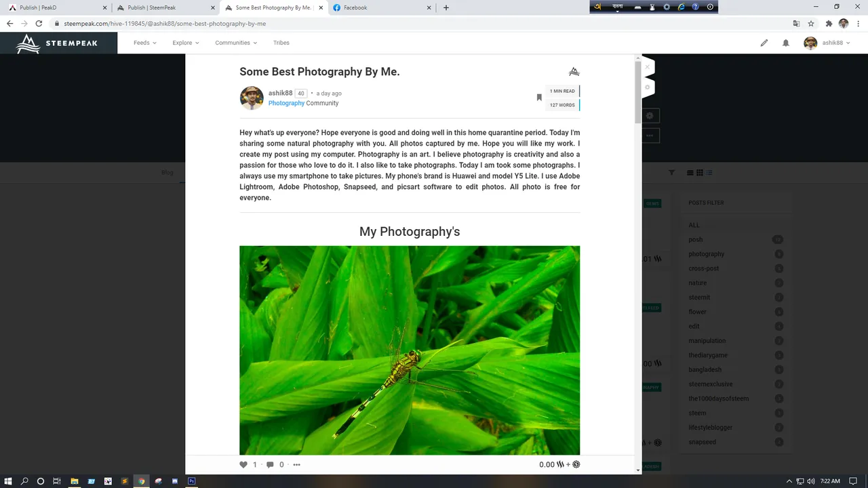Select ALL in the posts filter
868x488 pixels.
pyautogui.click(x=694, y=225)
